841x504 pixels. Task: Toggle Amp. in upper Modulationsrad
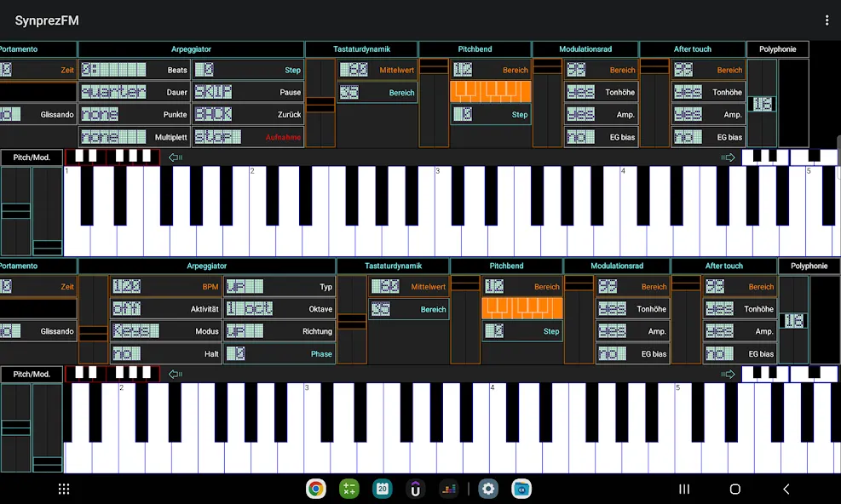(602, 114)
